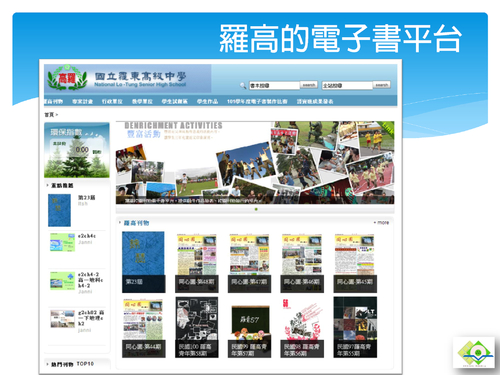500x375 pixels.
Task: Open the 同心園 第46期 newsletter cover
Action: [302, 263]
